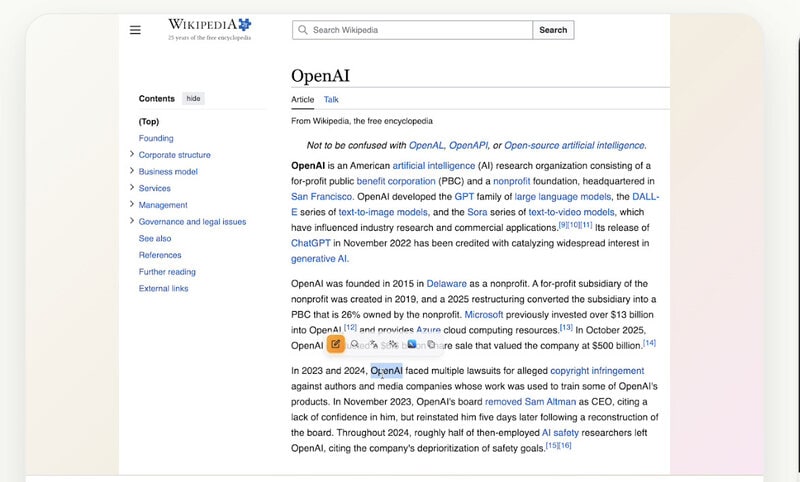Click the Wikipedia logo
The image size is (800, 482).
[210, 29]
